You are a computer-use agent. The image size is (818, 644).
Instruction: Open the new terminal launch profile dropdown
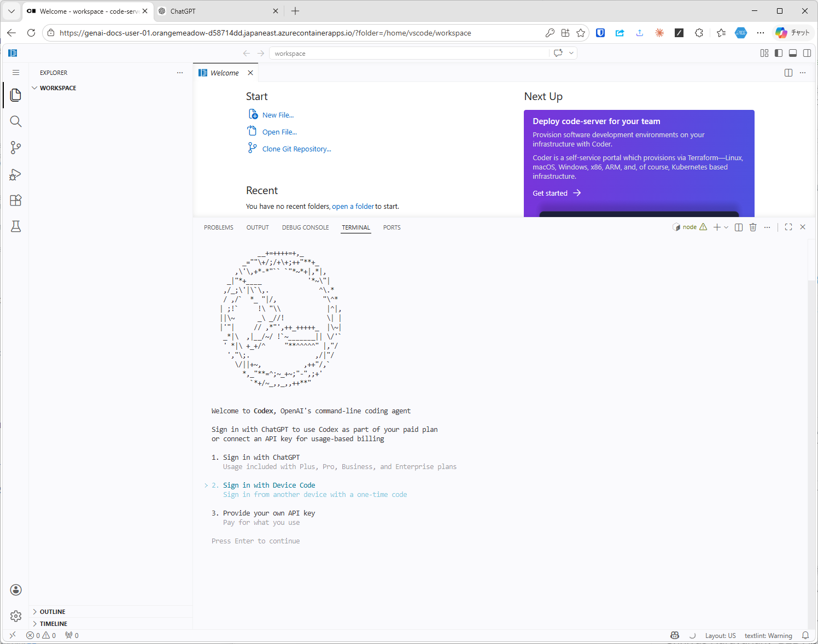(x=726, y=227)
